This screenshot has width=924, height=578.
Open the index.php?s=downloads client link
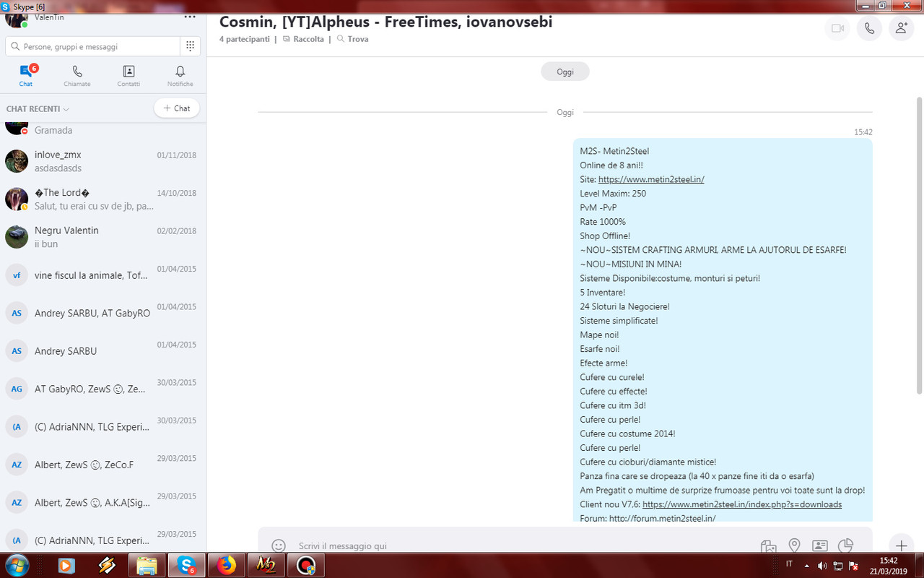(742, 504)
